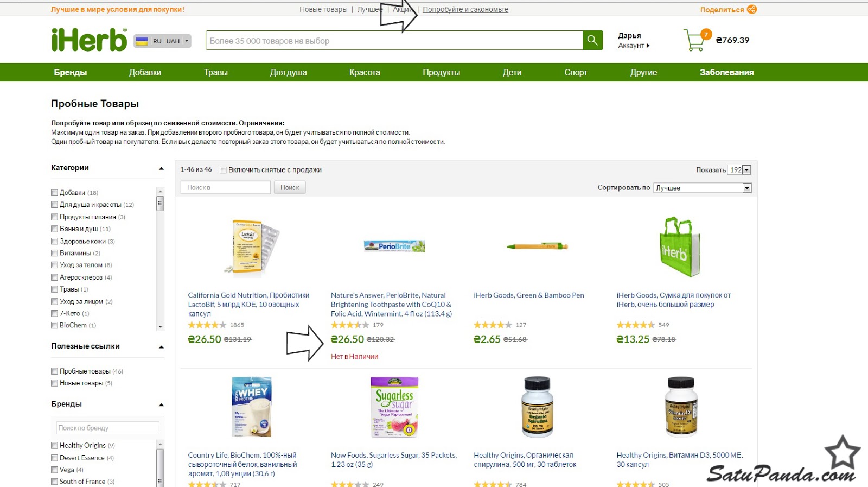The height and width of the screenshot is (487, 868).
Task: Click the Поиск button in product filter
Action: point(290,187)
